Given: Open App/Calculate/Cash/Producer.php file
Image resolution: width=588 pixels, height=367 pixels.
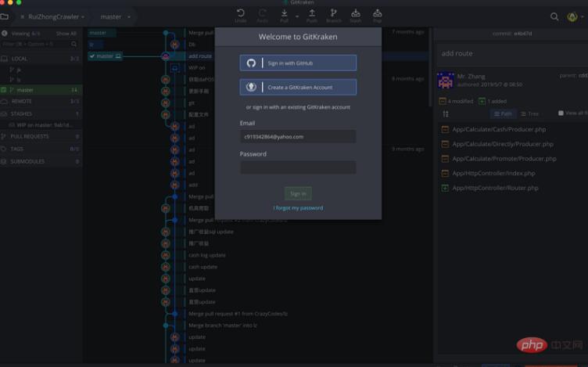Looking at the screenshot, I should coord(499,129).
